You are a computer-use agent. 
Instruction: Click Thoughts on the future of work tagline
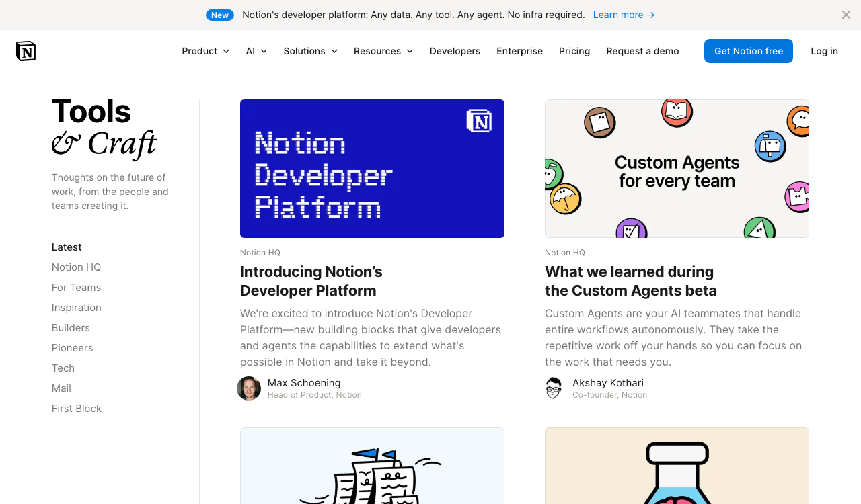pyautogui.click(x=110, y=192)
